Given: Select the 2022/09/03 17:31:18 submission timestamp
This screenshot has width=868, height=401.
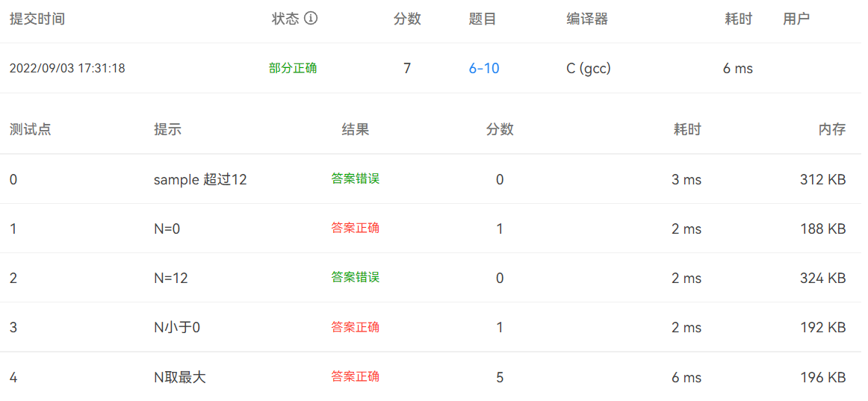Looking at the screenshot, I should (67, 69).
